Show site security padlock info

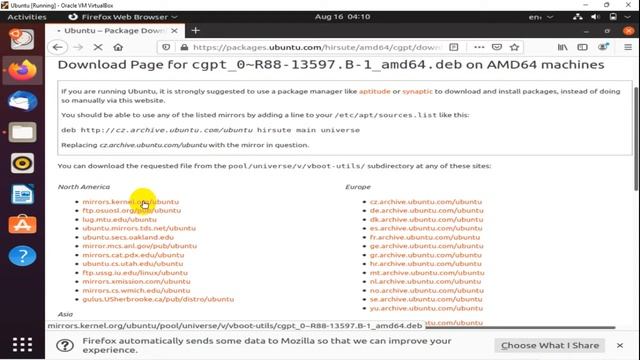pos(184,47)
